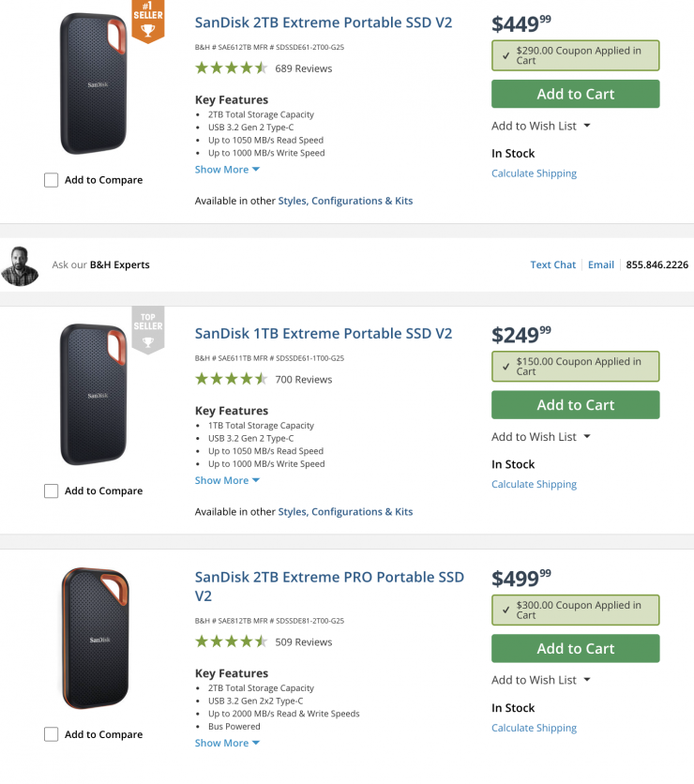Add the $449.99 2TB Extreme SSD to cart
694x784 pixels.
(x=575, y=94)
